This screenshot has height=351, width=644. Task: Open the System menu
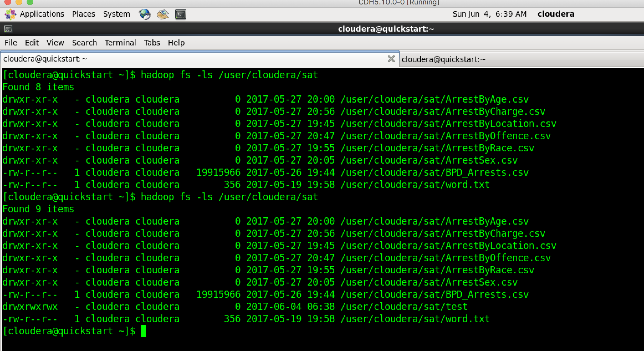pyautogui.click(x=116, y=14)
